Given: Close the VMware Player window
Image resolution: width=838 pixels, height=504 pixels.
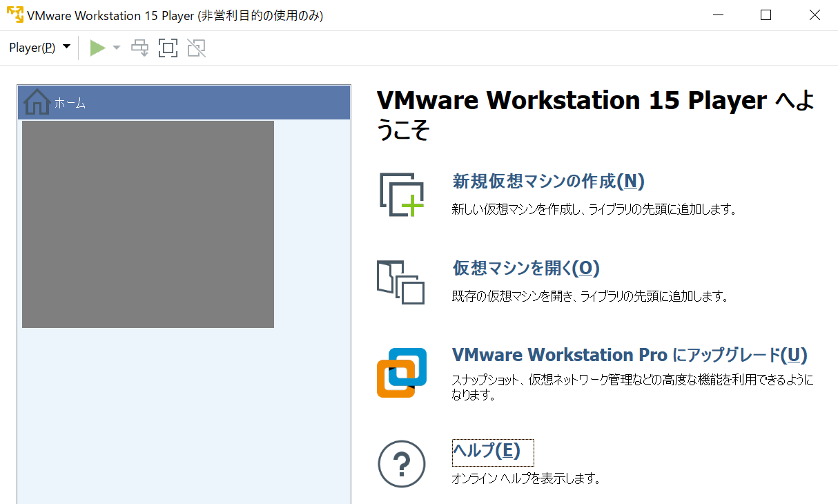Looking at the screenshot, I should pos(815,15).
